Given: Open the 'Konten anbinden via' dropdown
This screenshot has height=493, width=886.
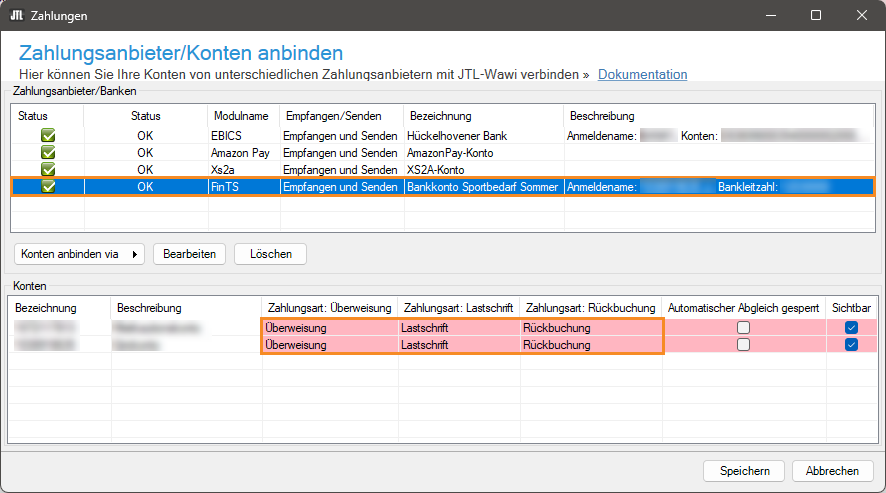Looking at the screenshot, I should point(81,254).
